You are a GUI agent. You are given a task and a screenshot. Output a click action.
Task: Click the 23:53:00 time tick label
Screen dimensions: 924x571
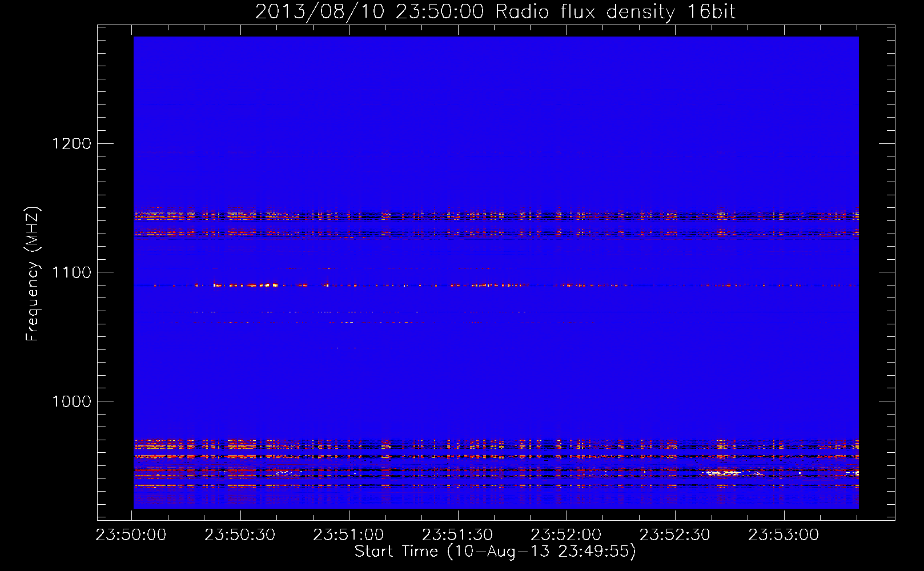click(x=784, y=535)
